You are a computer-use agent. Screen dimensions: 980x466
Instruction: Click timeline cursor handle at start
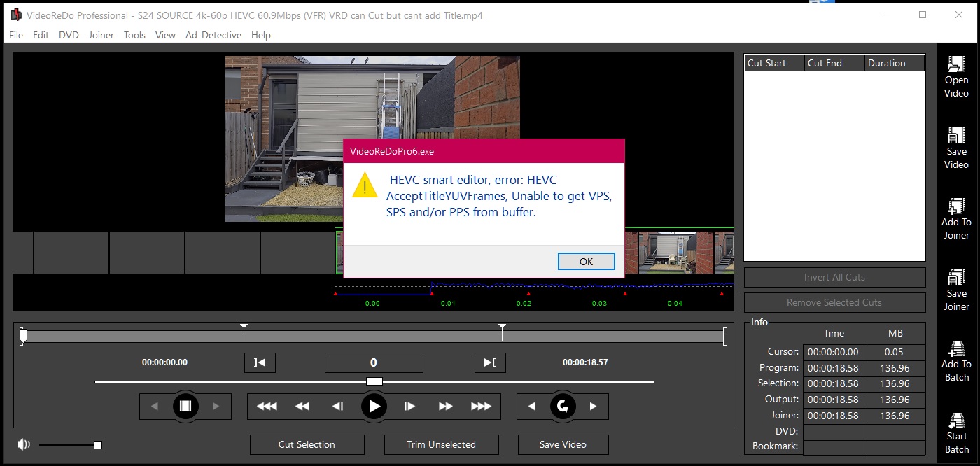[23, 337]
